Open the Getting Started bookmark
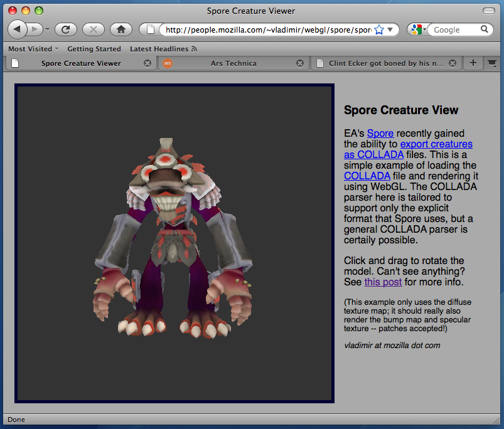This screenshot has height=429, width=504. click(94, 49)
